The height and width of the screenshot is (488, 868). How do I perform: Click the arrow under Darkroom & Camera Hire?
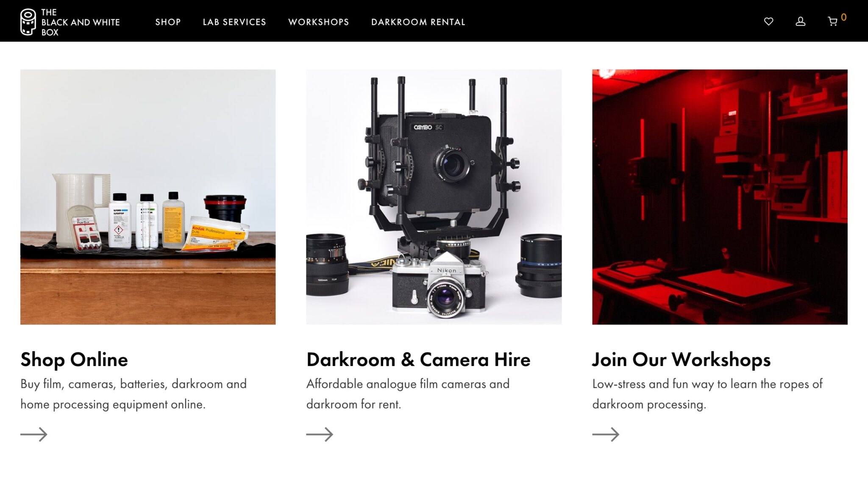tap(320, 434)
